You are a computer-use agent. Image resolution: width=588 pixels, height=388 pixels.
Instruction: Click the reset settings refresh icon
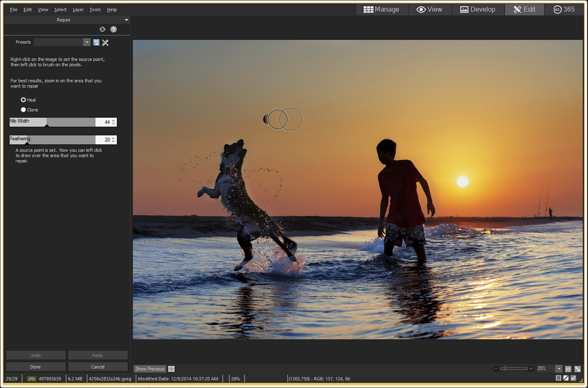tap(102, 29)
